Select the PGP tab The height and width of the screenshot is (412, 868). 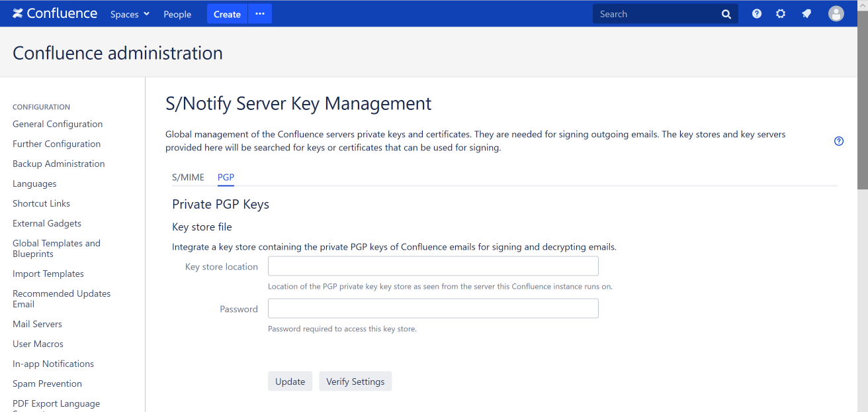click(226, 178)
